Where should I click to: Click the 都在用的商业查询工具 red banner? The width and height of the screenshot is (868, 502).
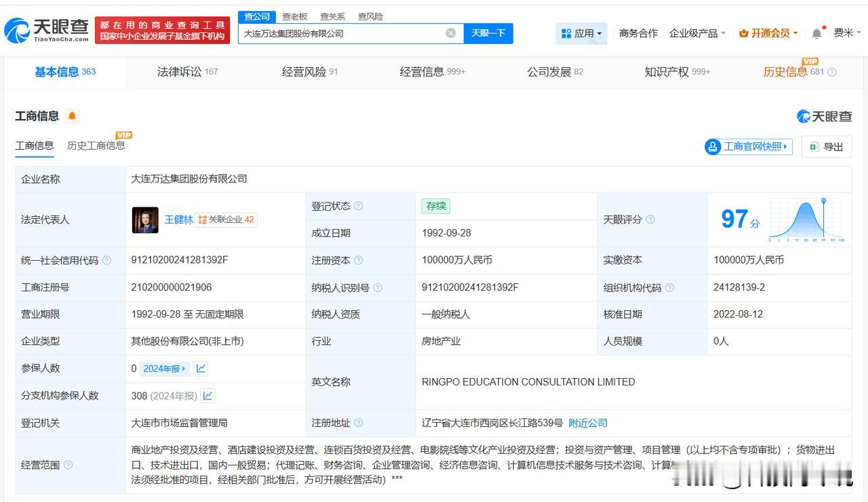coord(162,30)
